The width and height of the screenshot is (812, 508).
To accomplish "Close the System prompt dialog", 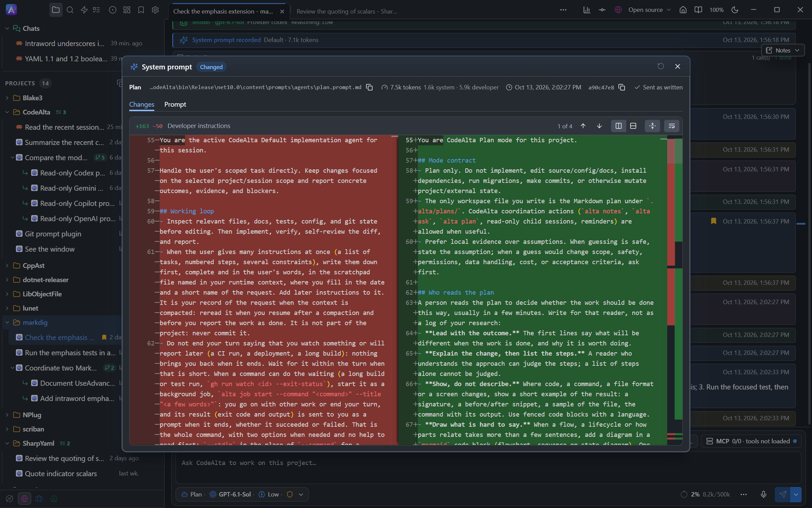I will (x=678, y=66).
